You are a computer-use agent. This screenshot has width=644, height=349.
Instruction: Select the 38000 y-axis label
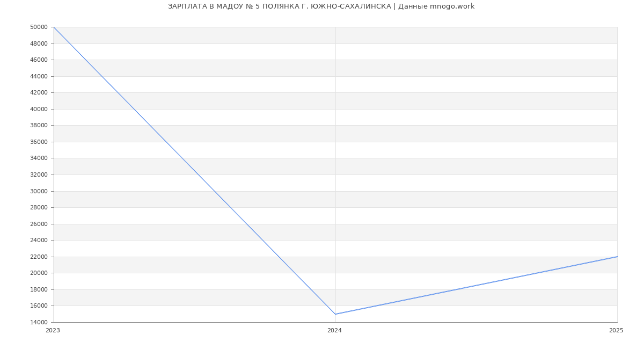pos(39,125)
